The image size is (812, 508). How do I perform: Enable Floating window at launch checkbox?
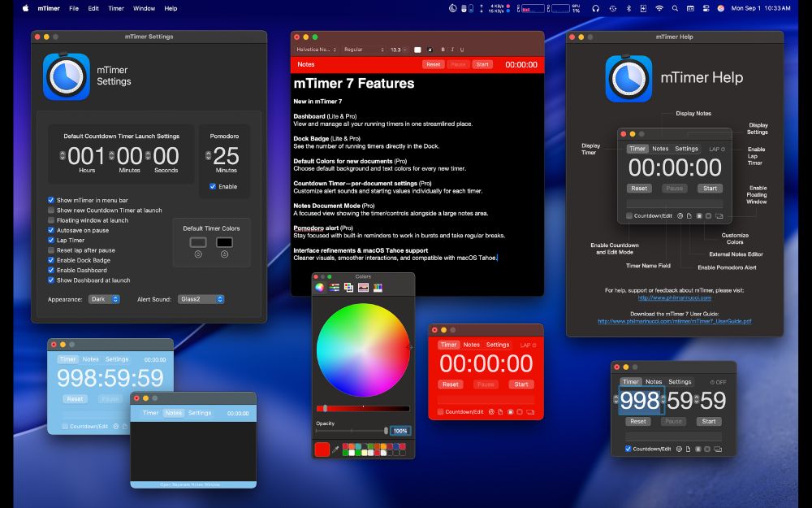pyautogui.click(x=50, y=220)
